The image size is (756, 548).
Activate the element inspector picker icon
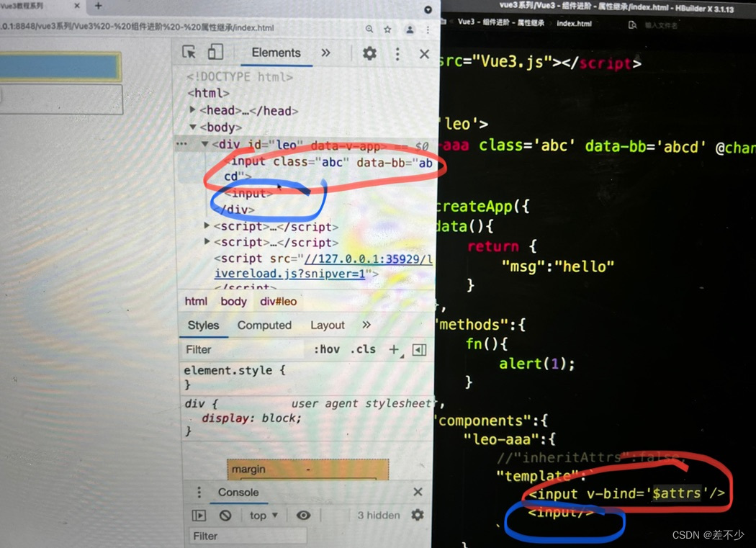pyautogui.click(x=189, y=52)
